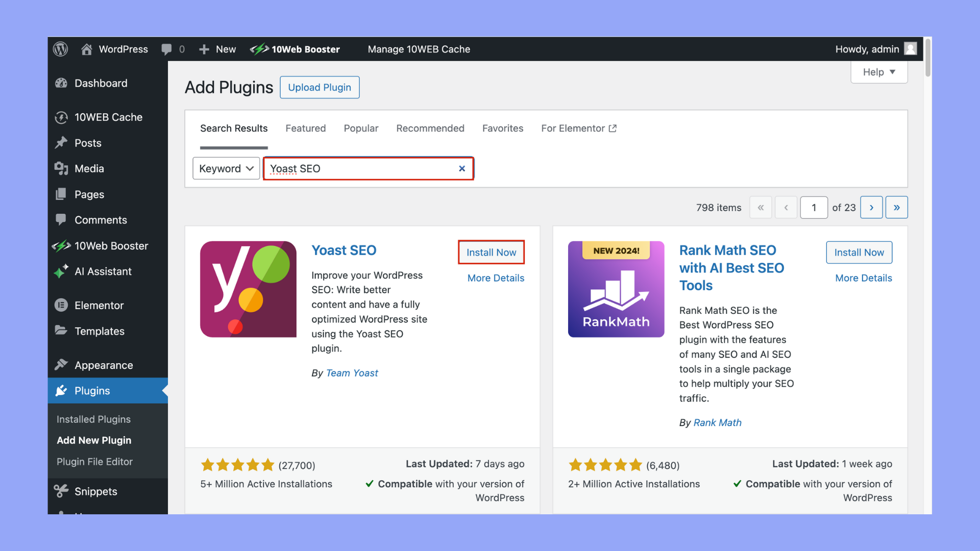This screenshot has width=980, height=551.
Task: Select the Appearance brush icon
Action: [61, 365]
